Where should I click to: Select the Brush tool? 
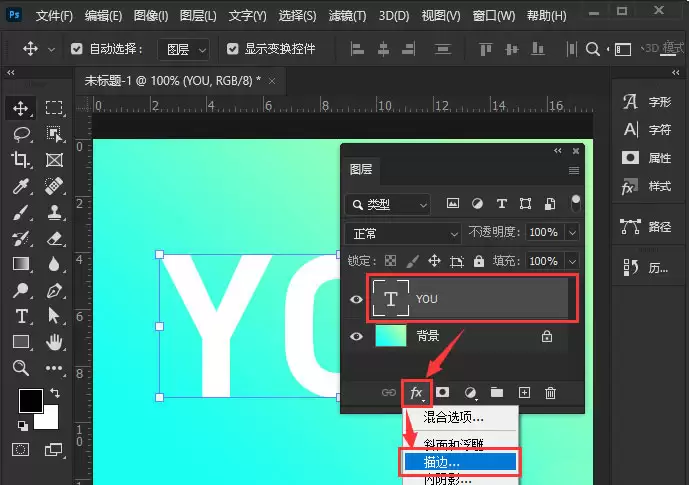(21, 213)
